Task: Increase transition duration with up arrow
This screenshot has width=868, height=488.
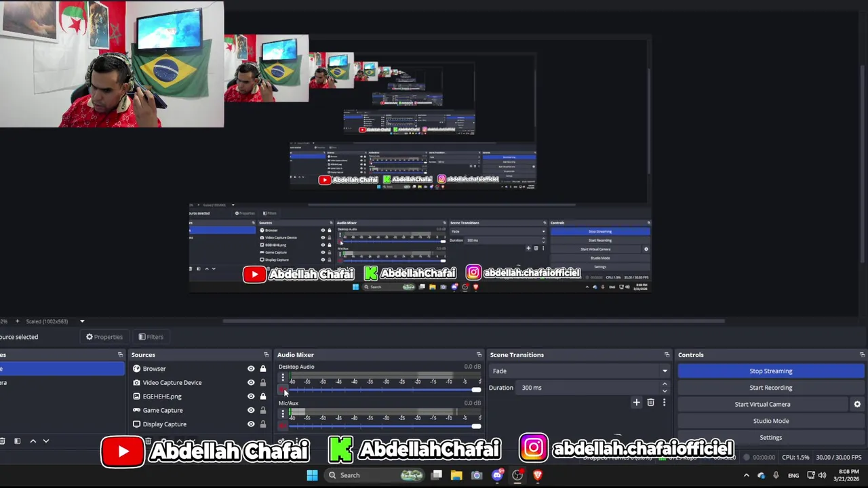Action: pyautogui.click(x=665, y=384)
